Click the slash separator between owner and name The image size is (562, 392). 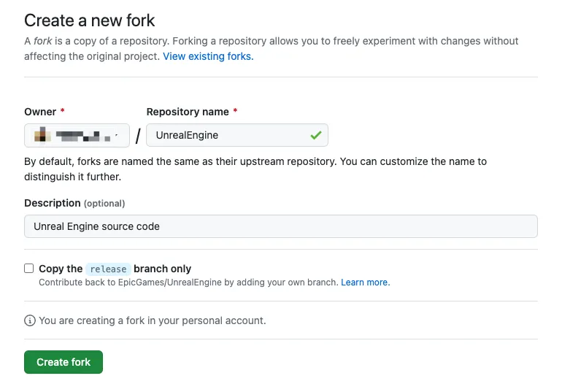coord(138,136)
